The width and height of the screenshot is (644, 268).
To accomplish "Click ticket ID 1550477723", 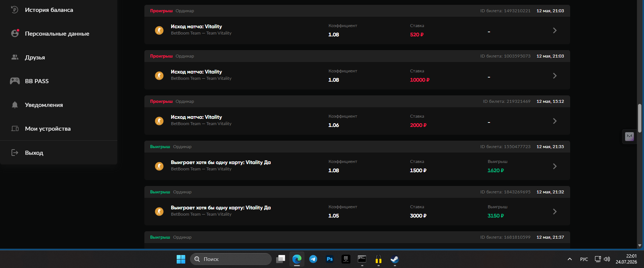I will click(505, 147).
